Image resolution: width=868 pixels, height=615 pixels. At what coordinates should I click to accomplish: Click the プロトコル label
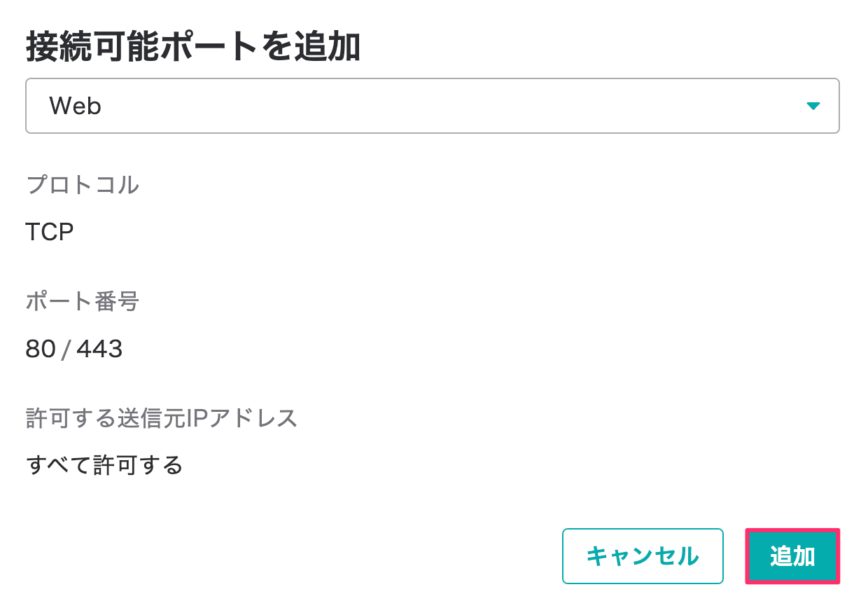82,186
